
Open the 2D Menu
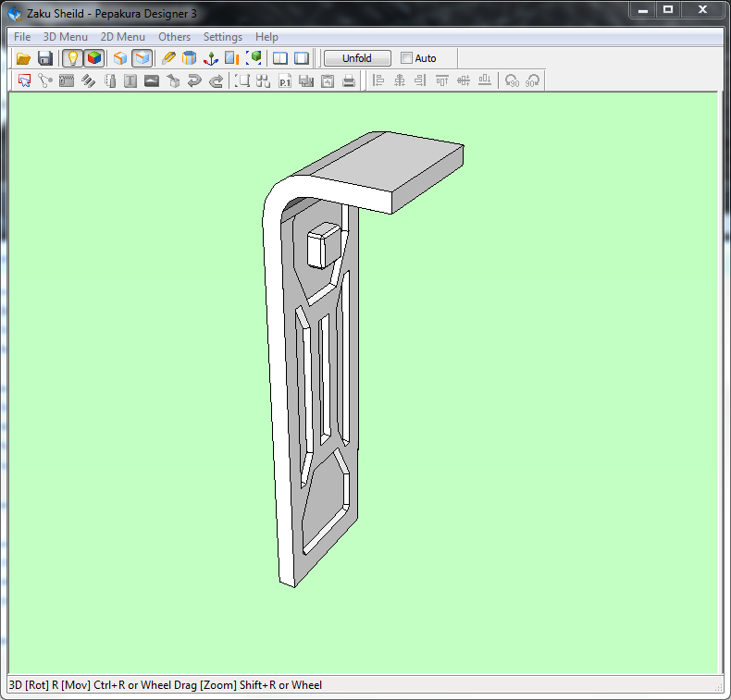coord(123,37)
